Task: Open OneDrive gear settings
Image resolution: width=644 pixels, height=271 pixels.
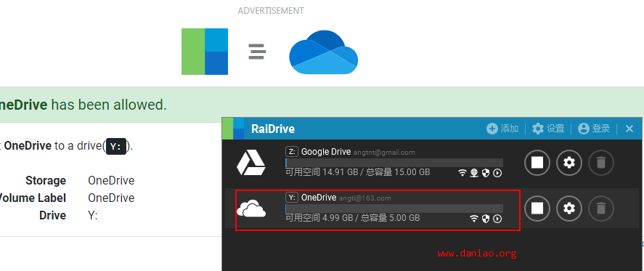Action: pos(568,209)
